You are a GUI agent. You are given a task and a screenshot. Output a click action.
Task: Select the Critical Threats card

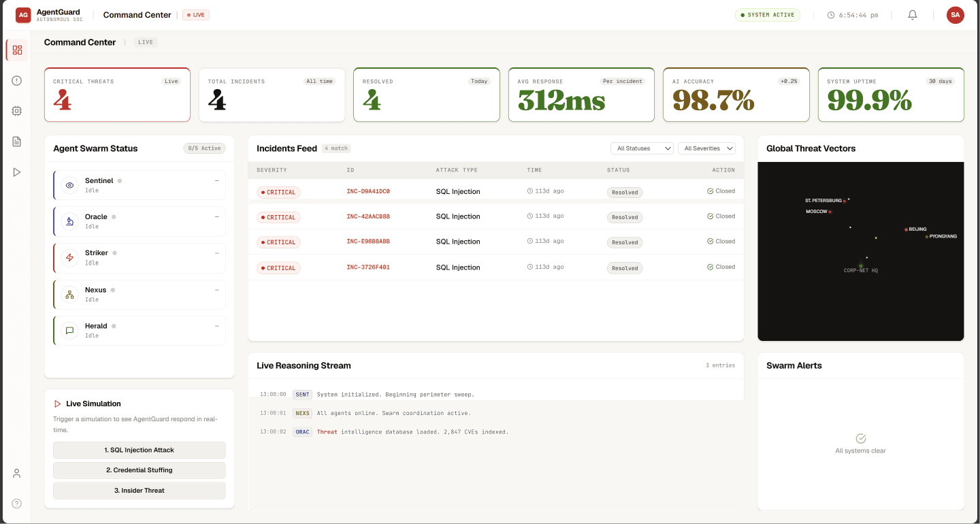(117, 95)
